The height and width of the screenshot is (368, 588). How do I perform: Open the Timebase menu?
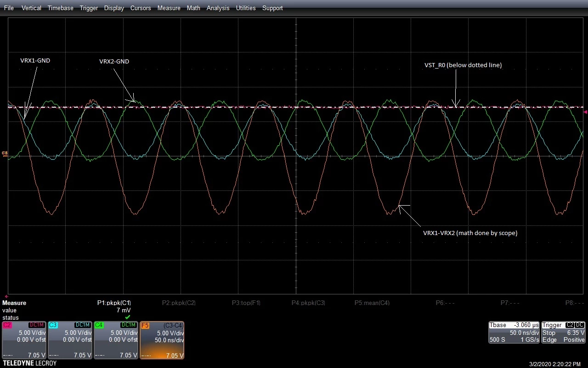(x=60, y=8)
